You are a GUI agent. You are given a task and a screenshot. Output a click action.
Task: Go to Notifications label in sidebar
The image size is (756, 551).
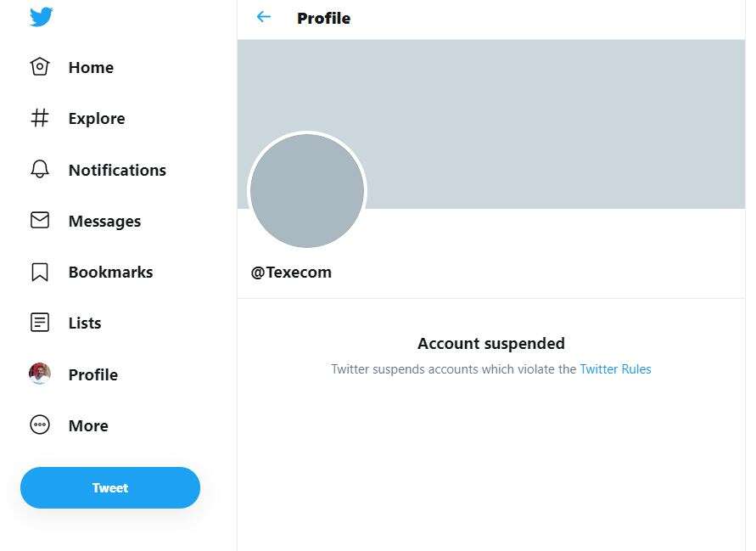pyautogui.click(x=117, y=170)
